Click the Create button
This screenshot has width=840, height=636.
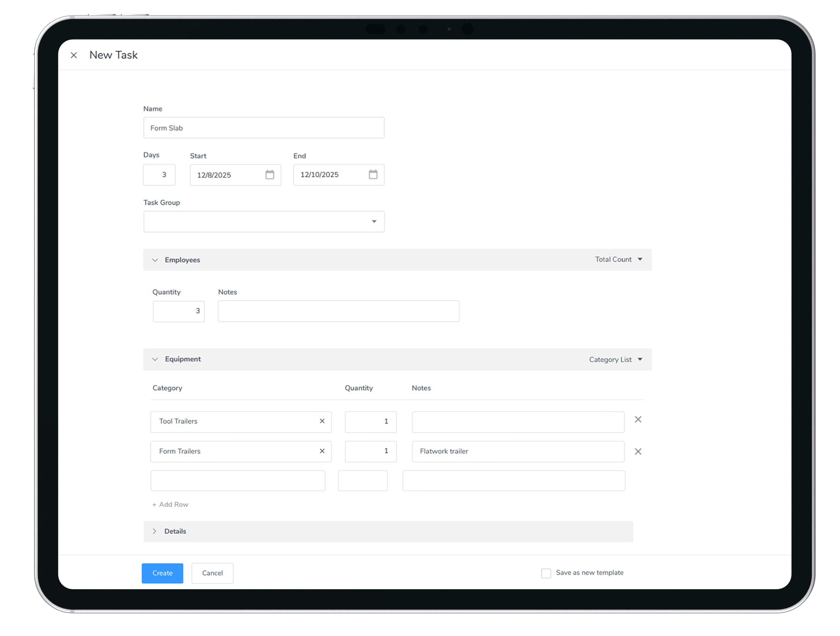162,573
